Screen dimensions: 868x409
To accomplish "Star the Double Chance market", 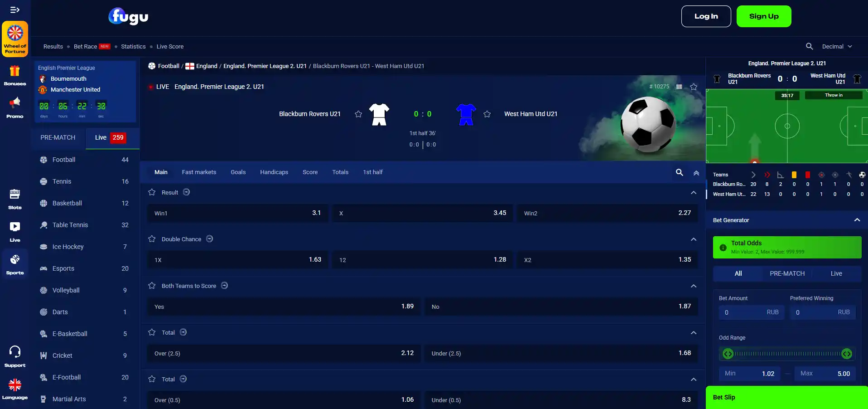I will click(x=152, y=239).
